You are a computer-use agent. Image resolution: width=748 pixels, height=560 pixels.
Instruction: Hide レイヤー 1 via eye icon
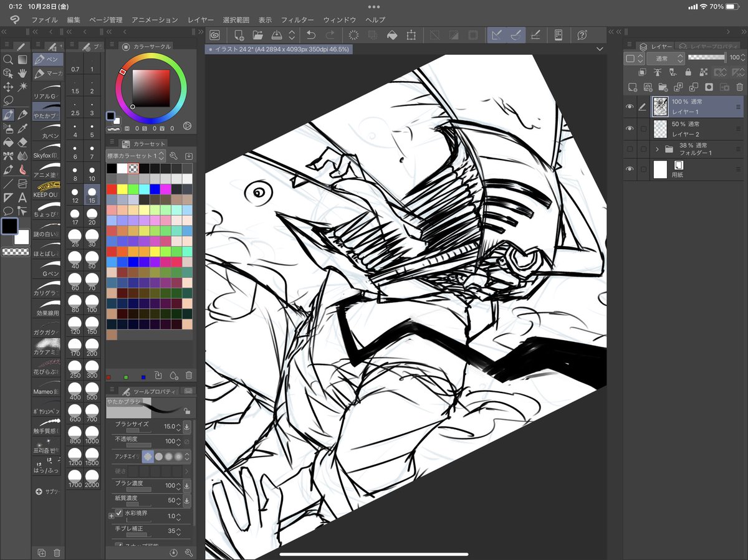coord(630,107)
